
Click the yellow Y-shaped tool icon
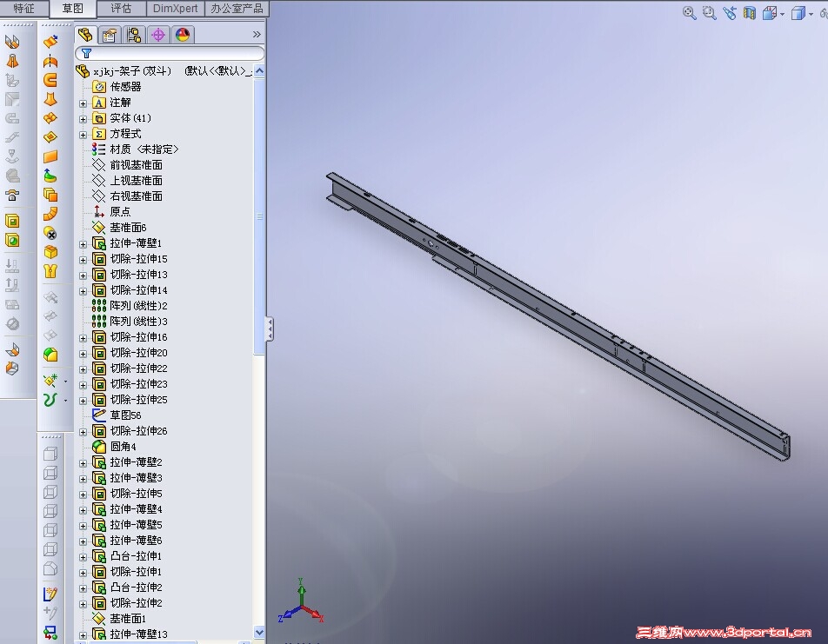(50, 271)
